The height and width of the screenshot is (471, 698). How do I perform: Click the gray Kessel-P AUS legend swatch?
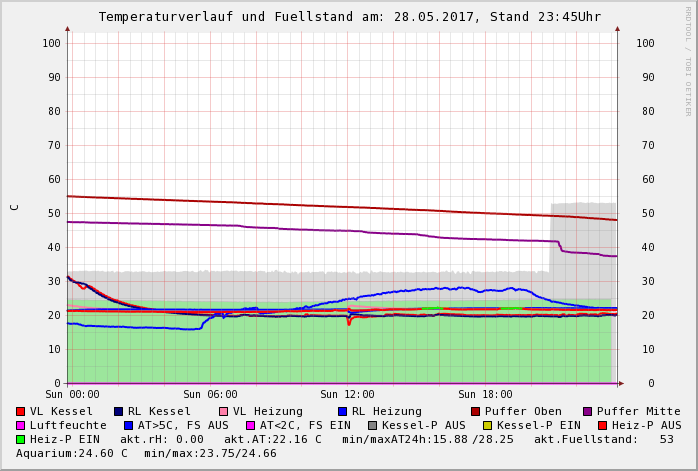click(373, 426)
